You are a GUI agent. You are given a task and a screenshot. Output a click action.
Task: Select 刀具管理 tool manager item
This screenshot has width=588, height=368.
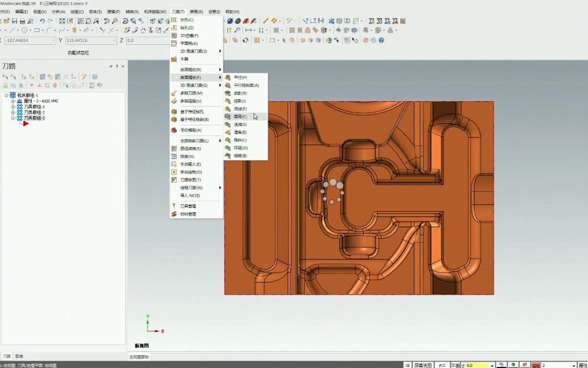pyautogui.click(x=197, y=206)
